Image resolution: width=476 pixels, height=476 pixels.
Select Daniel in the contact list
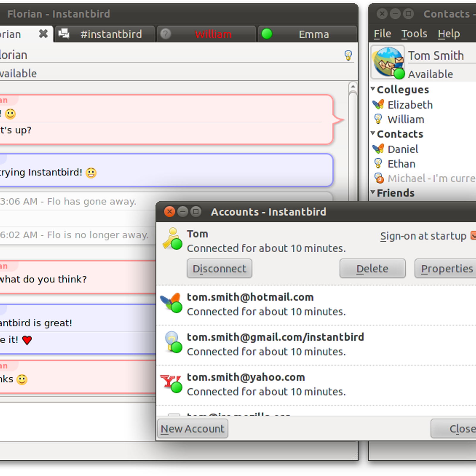coord(423,149)
